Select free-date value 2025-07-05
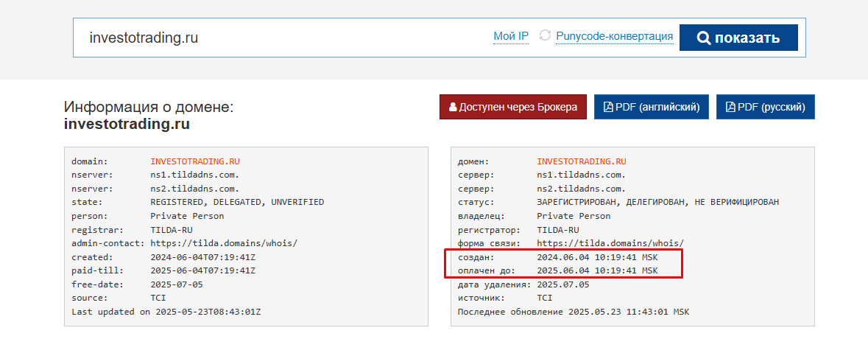This screenshot has height=339, width=868. (x=177, y=284)
